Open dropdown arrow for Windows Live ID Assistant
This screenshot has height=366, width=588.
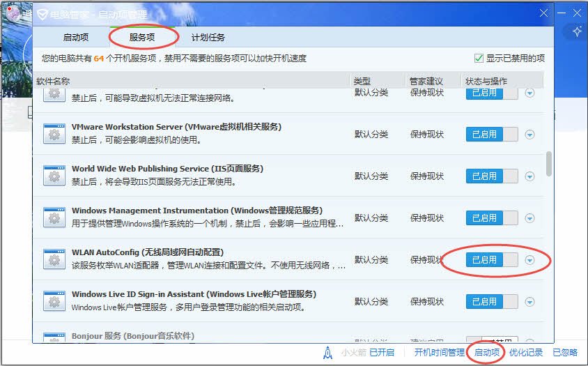pyautogui.click(x=529, y=302)
